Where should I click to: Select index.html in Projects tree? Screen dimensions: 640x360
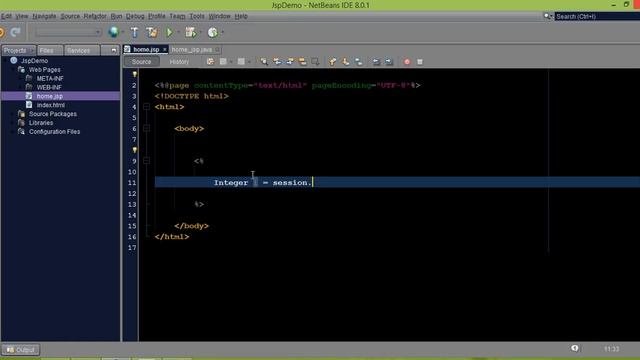coord(51,105)
